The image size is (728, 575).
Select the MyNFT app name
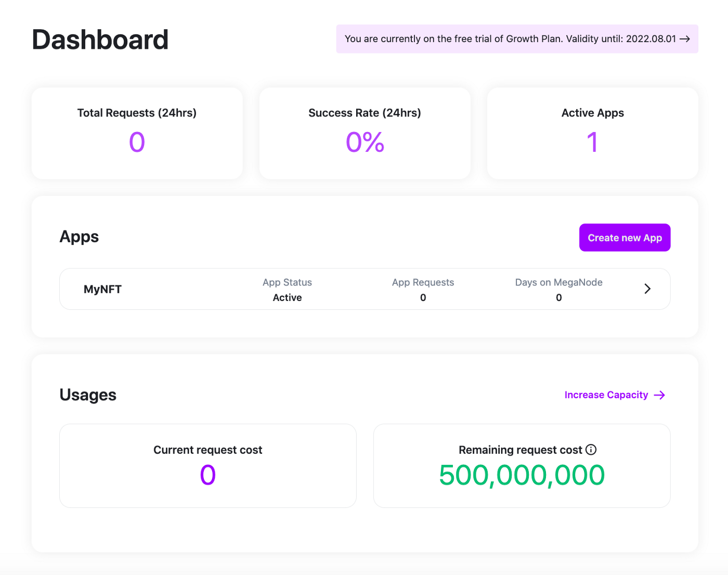tap(102, 290)
